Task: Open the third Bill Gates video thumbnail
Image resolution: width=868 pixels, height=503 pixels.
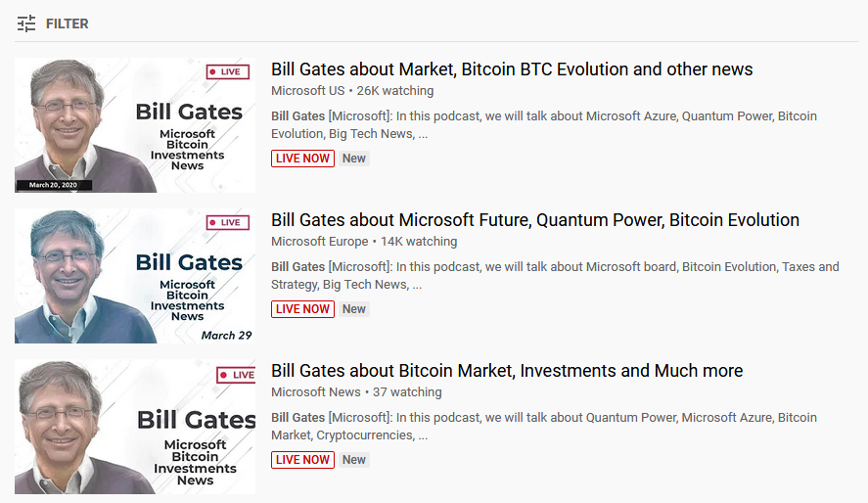Action: (135, 427)
